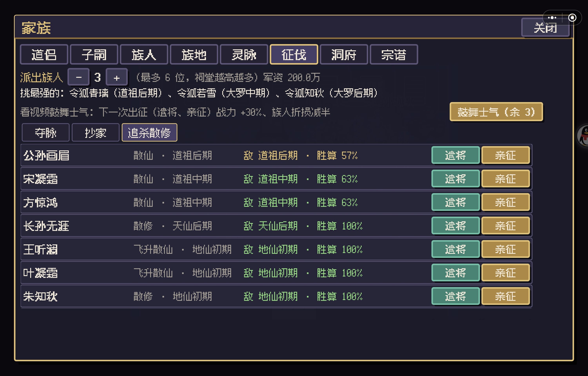Switch to the 夺脉 sub-tab
This screenshot has width=588, height=376.
tap(46, 133)
